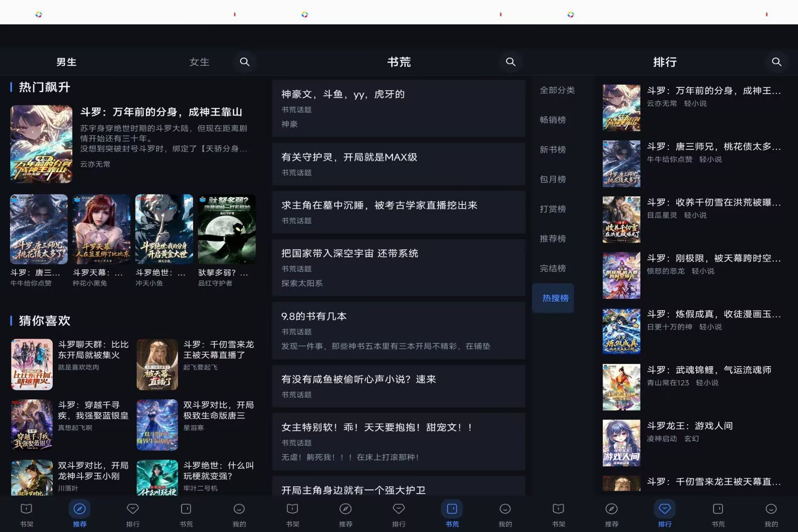Open the 斗罗天幕 book cover by 种花小黑兔
Screen dimensions: 798x532
tap(101, 229)
